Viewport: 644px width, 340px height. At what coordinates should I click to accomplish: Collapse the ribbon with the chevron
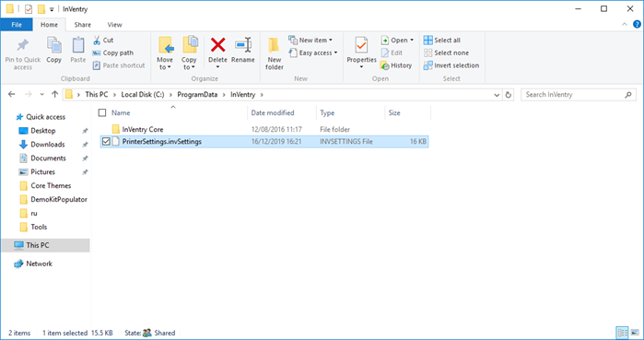pyautogui.click(x=625, y=25)
